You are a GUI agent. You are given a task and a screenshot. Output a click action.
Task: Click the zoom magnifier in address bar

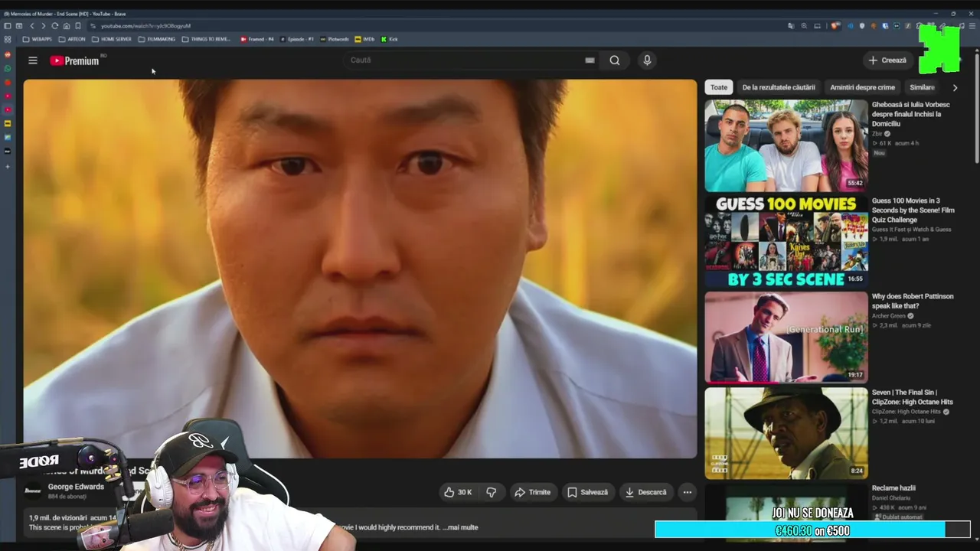(x=804, y=26)
